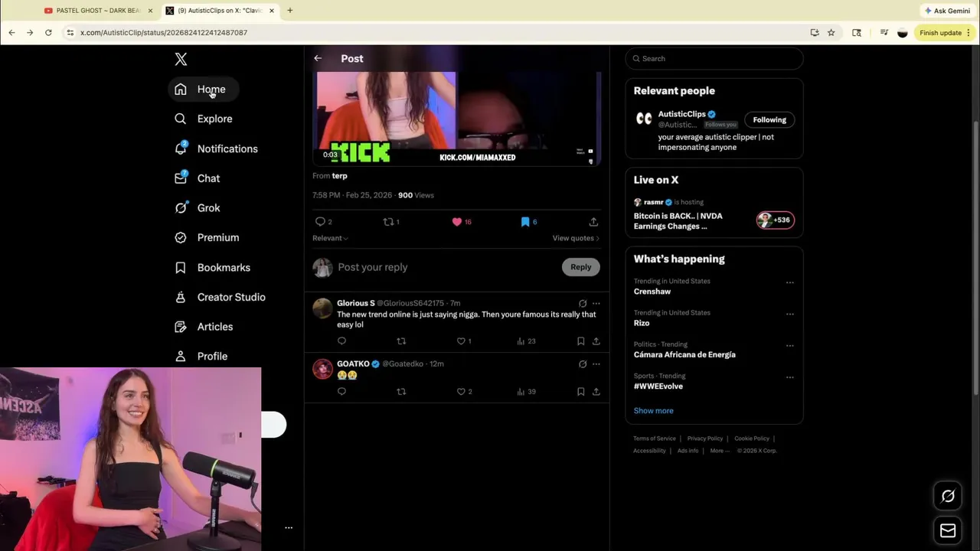
Task: Bookmark the Glorious S comment
Action: click(x=581, y=341)
